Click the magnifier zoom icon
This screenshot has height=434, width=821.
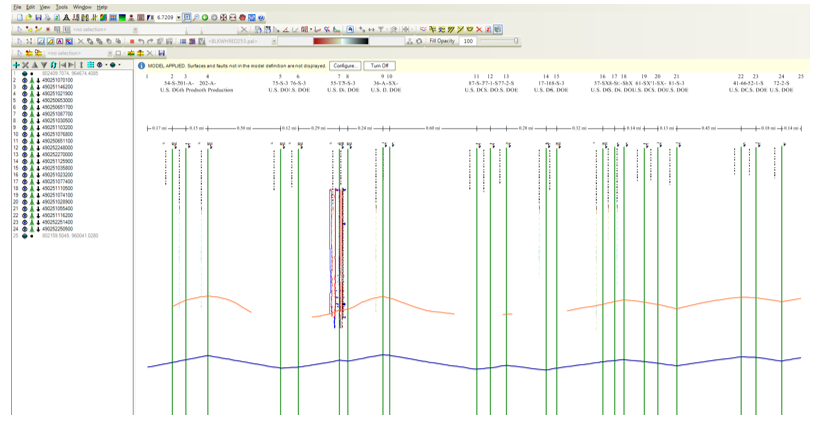[196, 17]
